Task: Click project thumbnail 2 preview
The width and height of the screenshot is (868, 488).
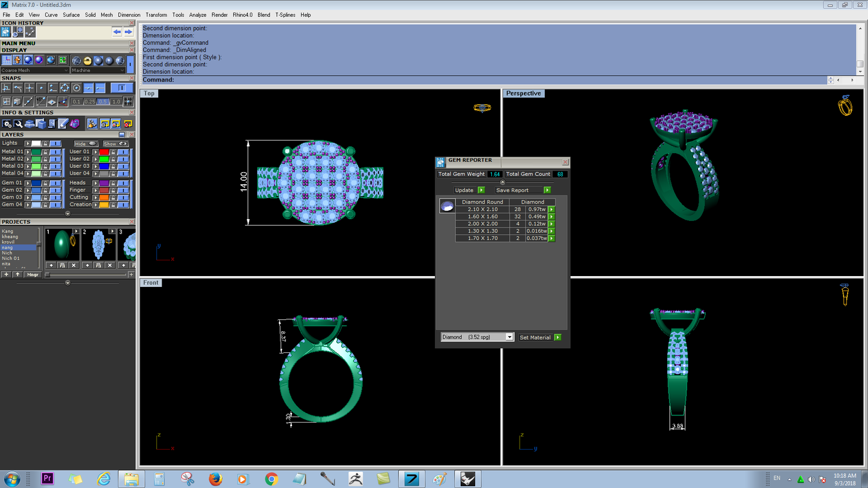Action: pos(99,244)
